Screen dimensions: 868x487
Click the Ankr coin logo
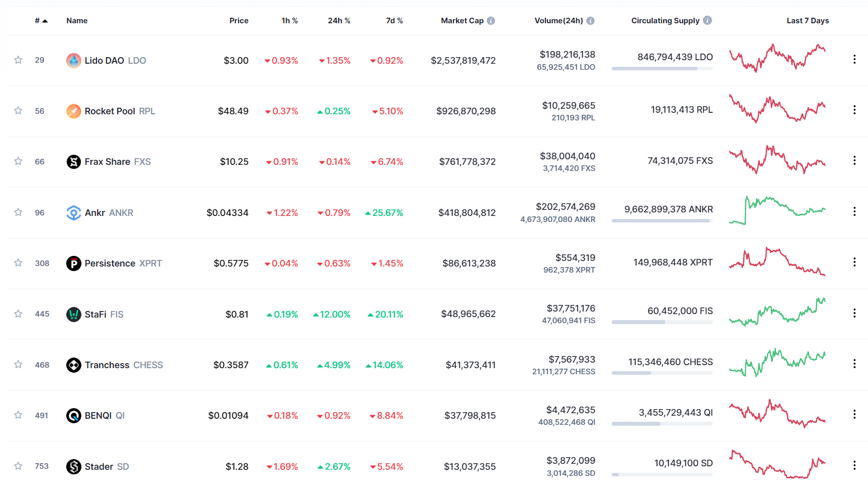[74, 213]
